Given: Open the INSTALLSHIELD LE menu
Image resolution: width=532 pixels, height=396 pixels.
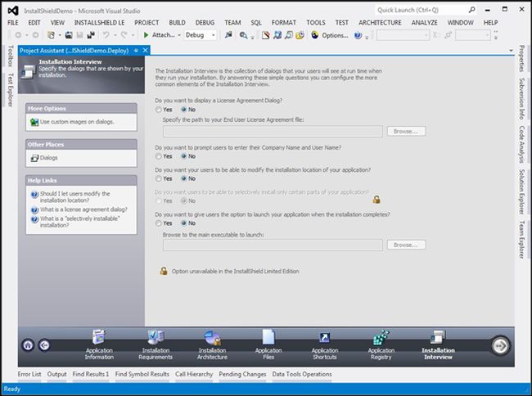Looking at the screenshot, I should [99, 22].
